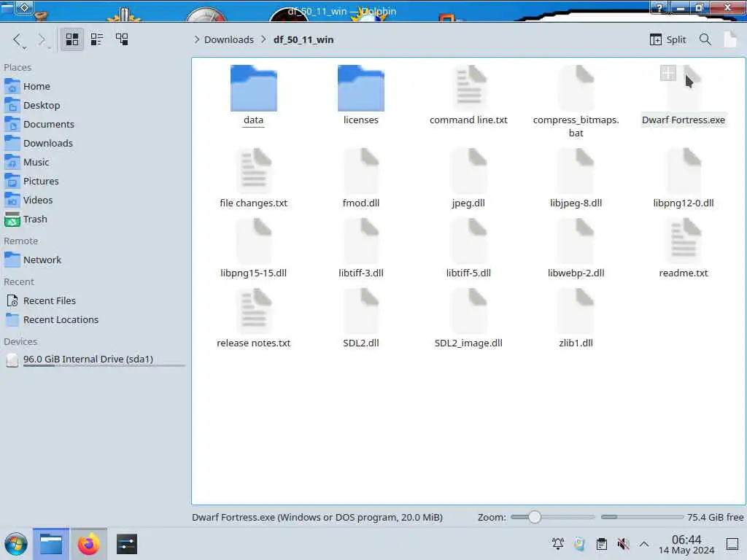Open the application launcher start button

click(x=16, y=544)
